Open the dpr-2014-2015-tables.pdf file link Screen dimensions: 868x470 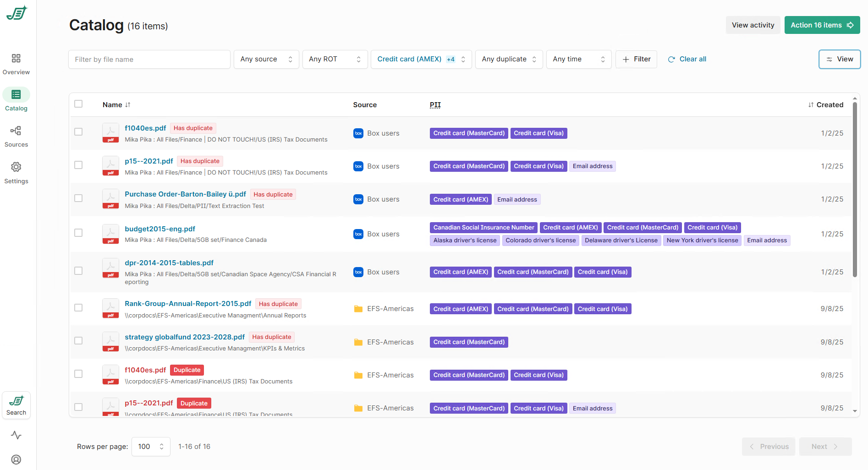(169, 263)
